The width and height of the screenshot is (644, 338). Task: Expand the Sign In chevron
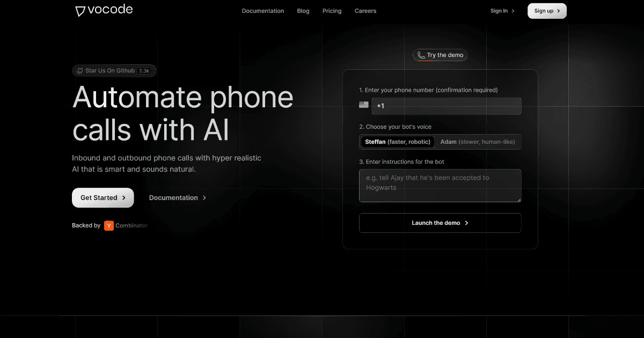tap(513, 10)
